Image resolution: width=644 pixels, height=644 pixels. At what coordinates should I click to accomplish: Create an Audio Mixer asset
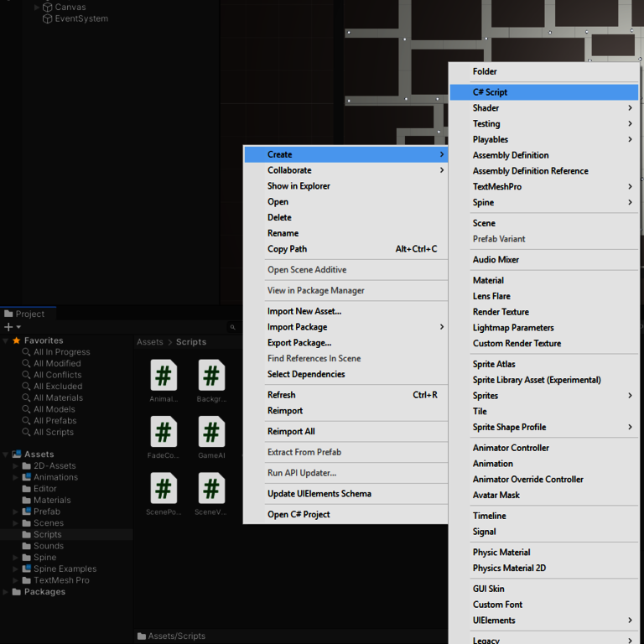[x=543, y=260]
